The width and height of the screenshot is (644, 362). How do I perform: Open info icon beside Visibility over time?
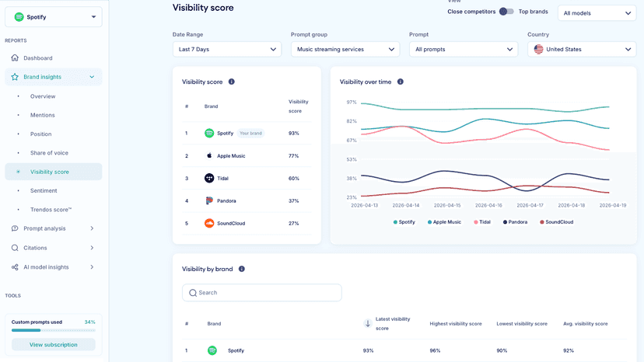click(401, 82)
